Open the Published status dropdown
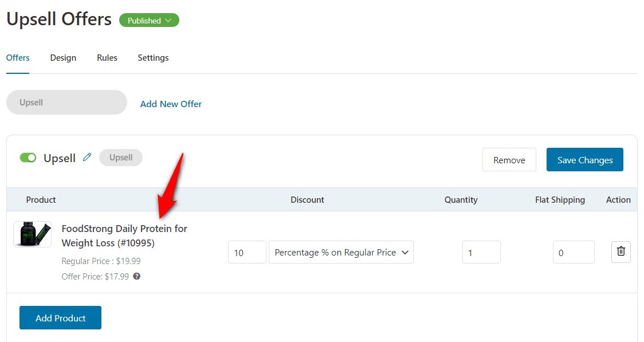Screen dimensions: 644x342 [x=149, y=20]
